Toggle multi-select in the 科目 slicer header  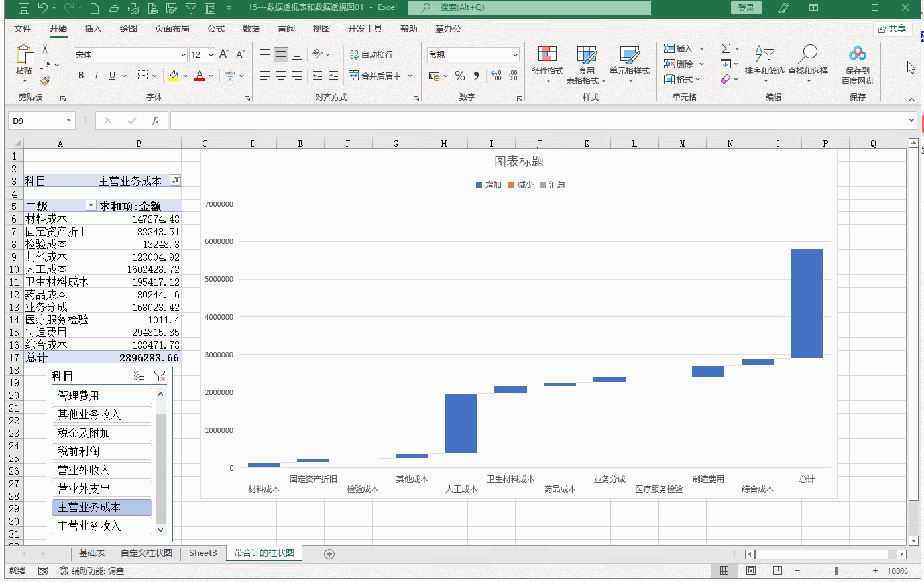[x=139, y=376]
